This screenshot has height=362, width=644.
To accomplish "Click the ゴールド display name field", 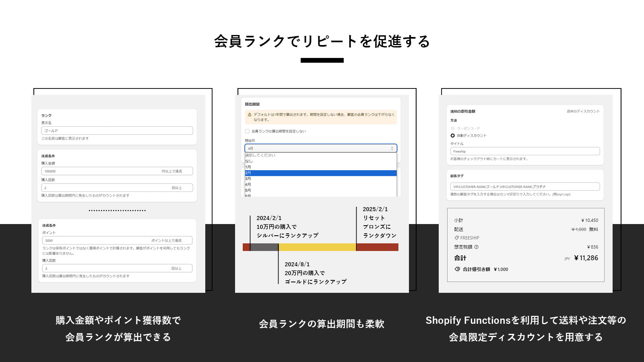I will tap(117, 130).
